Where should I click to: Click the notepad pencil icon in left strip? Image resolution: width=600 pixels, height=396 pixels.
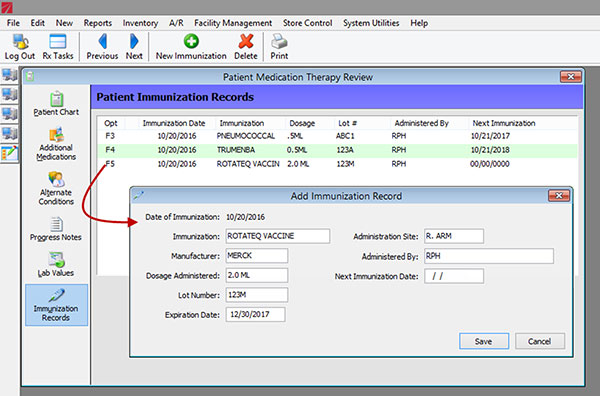coord(9,154)
